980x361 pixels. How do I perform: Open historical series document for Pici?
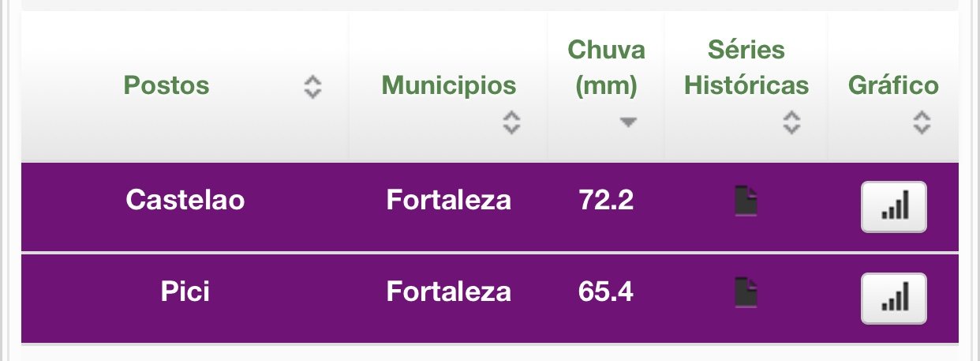click(x=746, y=292)
